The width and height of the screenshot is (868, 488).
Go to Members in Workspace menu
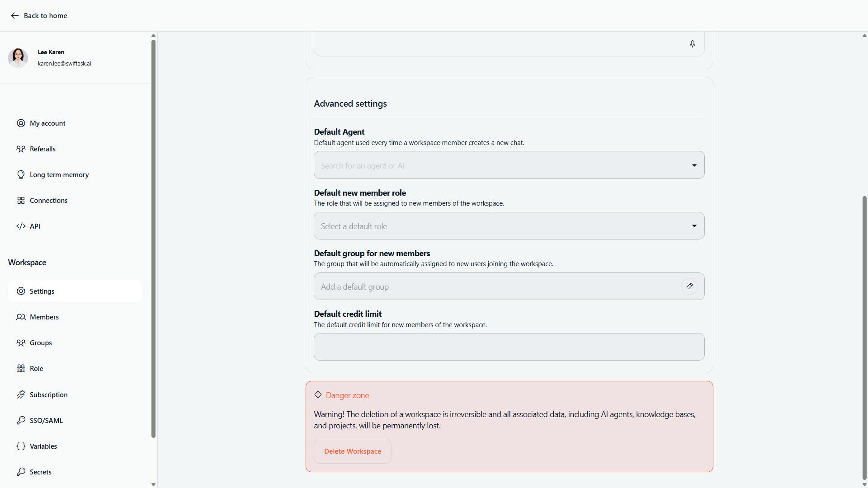coord(44,317)
